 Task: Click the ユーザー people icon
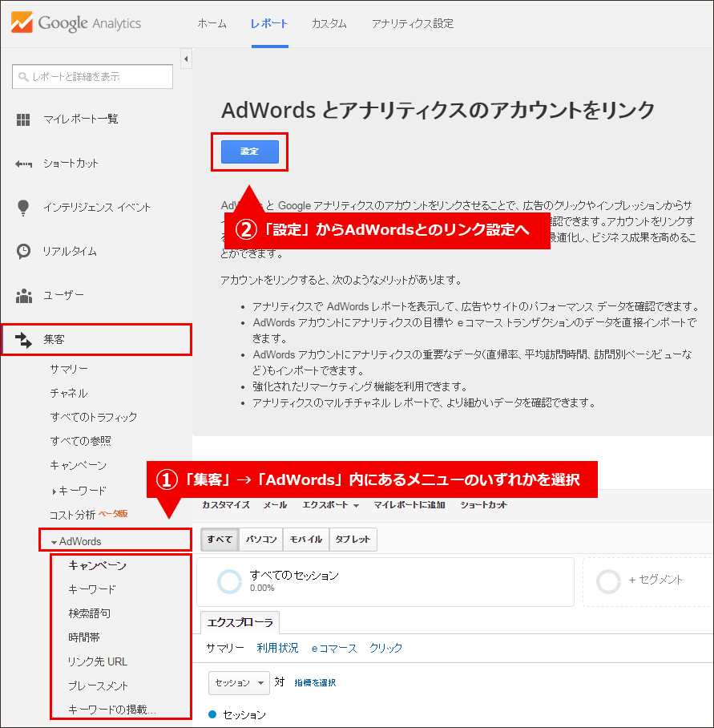pyautogui.click(x=24, y=296)
